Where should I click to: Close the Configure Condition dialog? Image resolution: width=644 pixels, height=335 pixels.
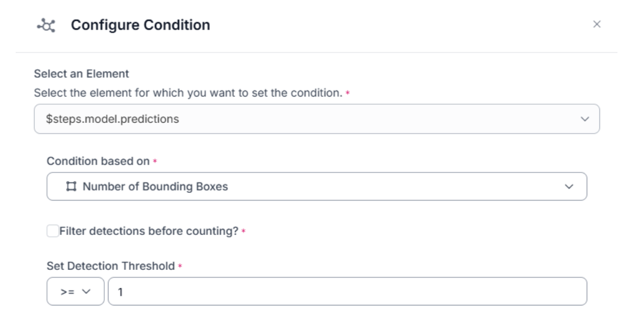pos(597,25)
